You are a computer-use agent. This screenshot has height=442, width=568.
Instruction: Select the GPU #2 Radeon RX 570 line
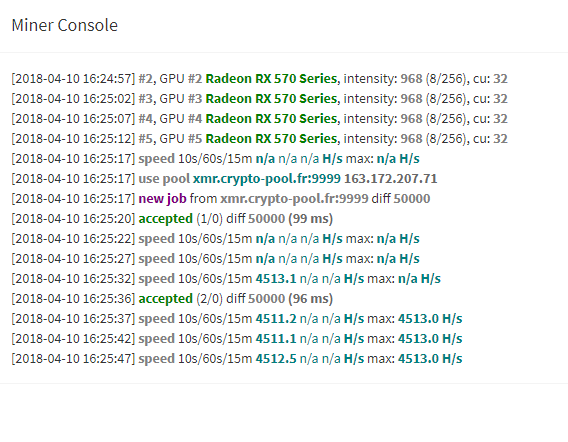coord(259,79)
